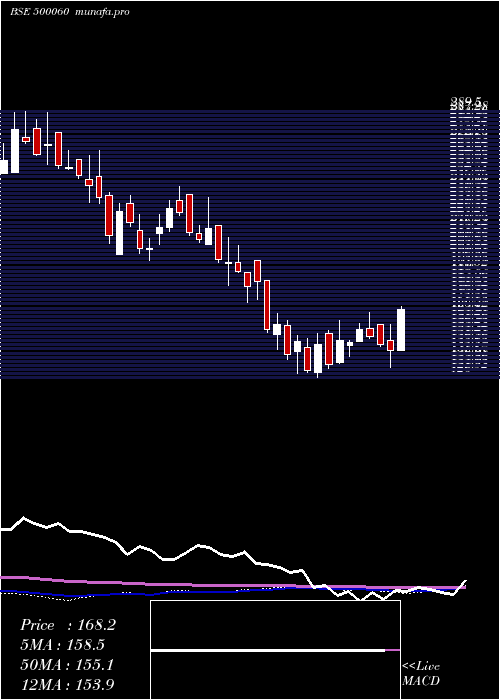The width and height of the screenshot is (500, 700).
Task: Click the '12MA : 153.9' value
Action: (67, 684)
